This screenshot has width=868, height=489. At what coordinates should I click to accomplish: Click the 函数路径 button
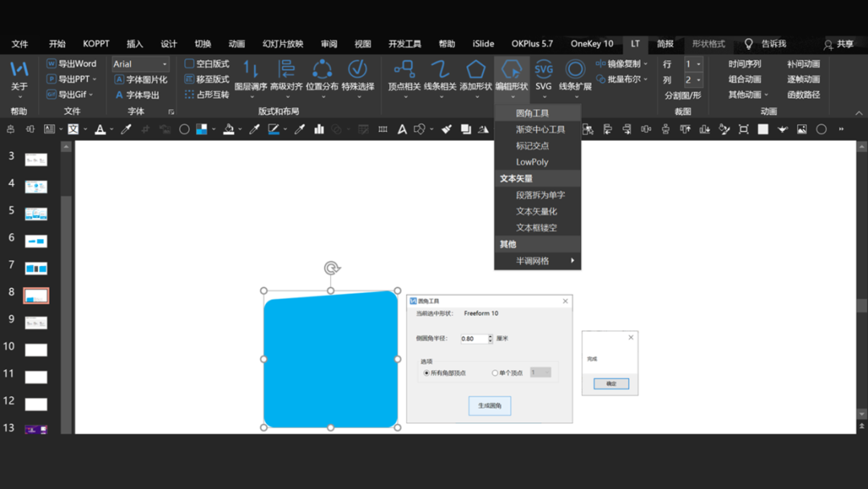[803, 95]
